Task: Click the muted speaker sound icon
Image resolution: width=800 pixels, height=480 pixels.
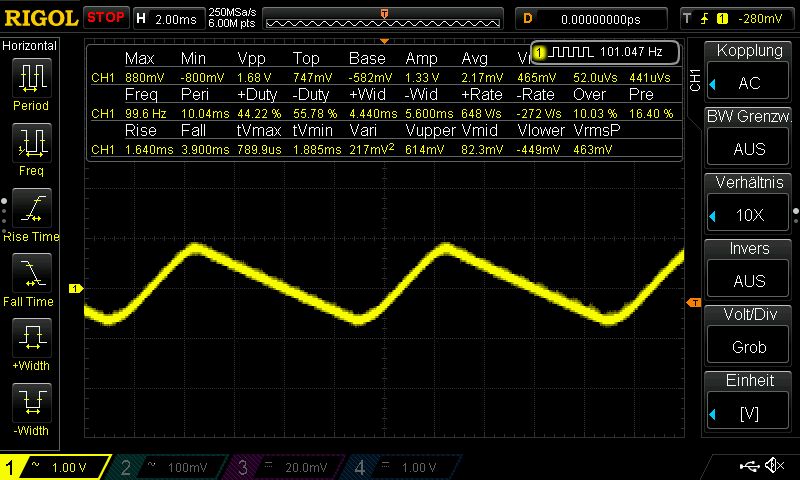Action: click(x=775, y=465)
